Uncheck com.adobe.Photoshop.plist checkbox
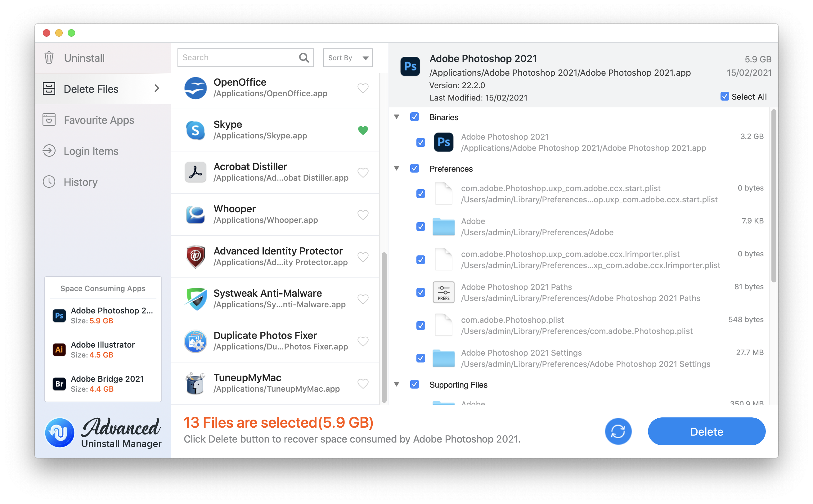This screenshot has height=504, width=813. coord(420,325)
